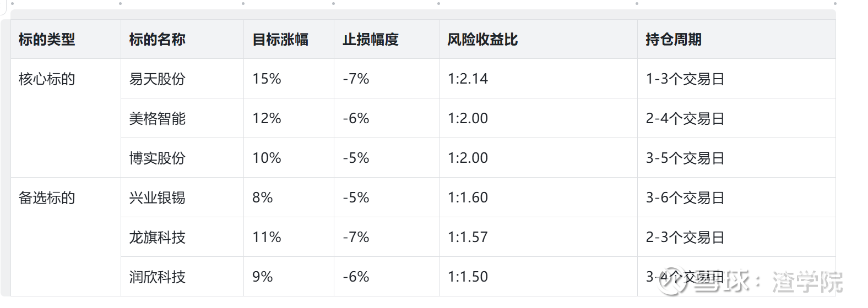Click the 风险收益比 column header
This screenshot has height=308, width=868.
click(x=482, y=40)
